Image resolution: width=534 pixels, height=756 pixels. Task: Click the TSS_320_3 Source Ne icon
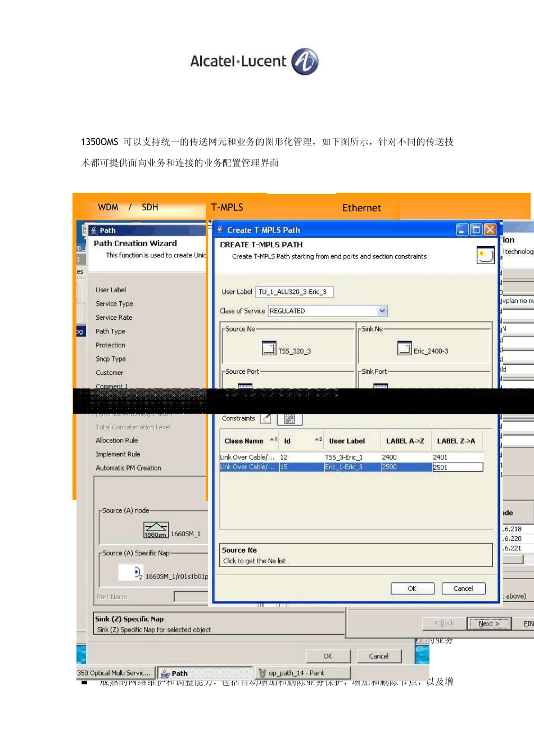(269, 348)
